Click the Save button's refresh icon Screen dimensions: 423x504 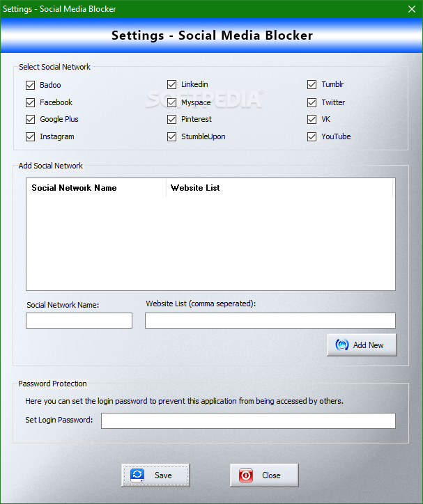(137, 475)
